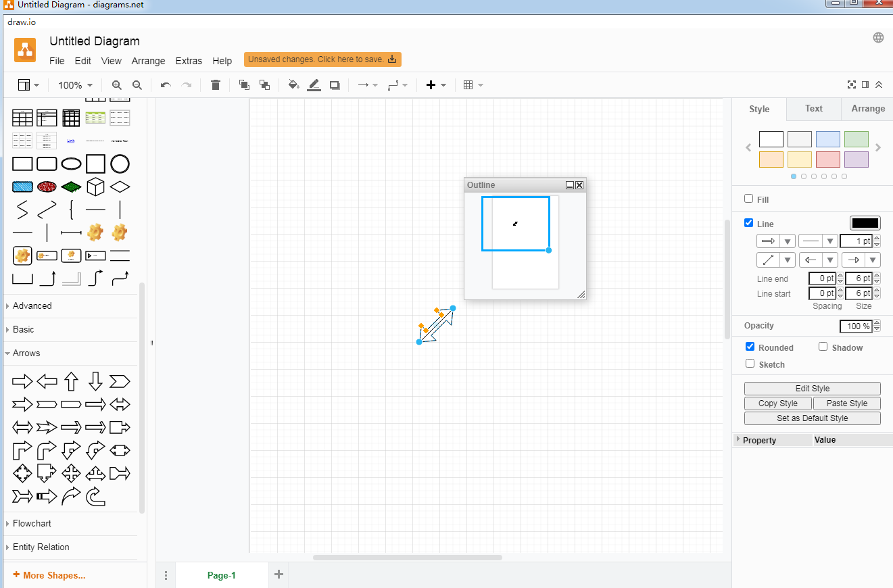Screen dimensions: 893x588
Task: Collapse the Arrows shapes section
Action: click(x=26, y=353)
